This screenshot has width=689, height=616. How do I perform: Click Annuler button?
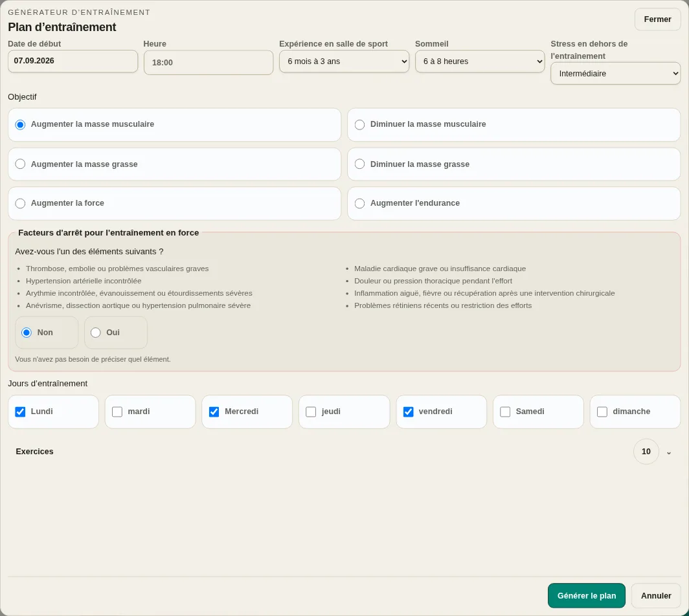(655, 596)
